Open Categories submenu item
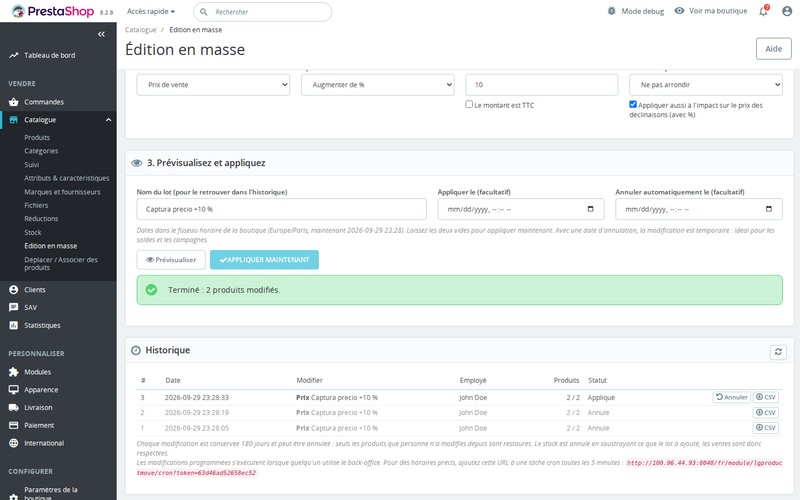Image resolution: width=800 pixels, height=500 pixels. (41, 151)
